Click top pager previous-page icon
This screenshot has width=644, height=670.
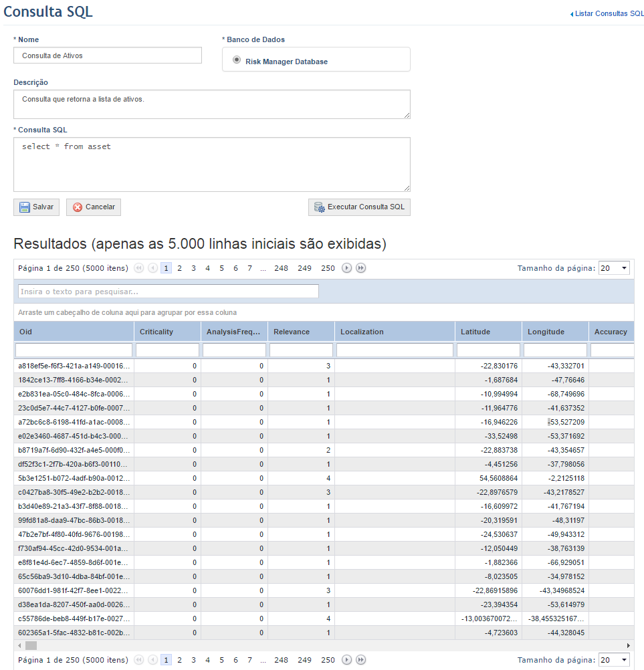(x=152, y=268)
